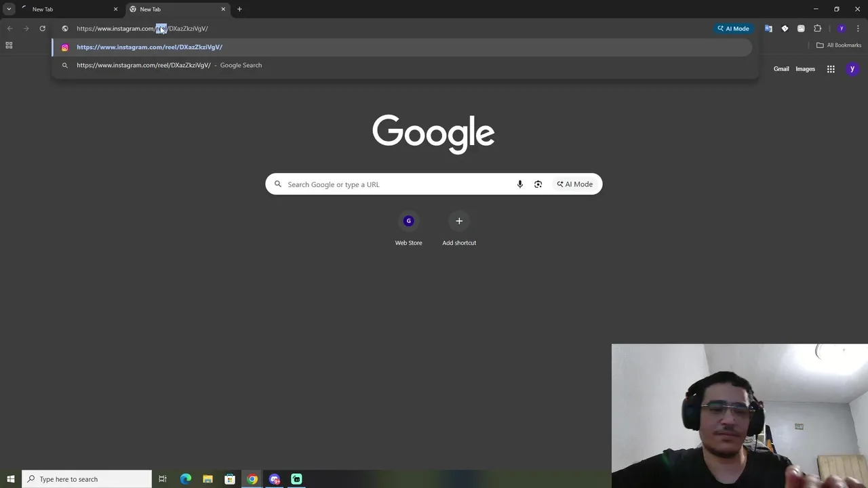Open the All Bookmarks folder
This screenshot has width=868, height=488.
click(839, 45)
